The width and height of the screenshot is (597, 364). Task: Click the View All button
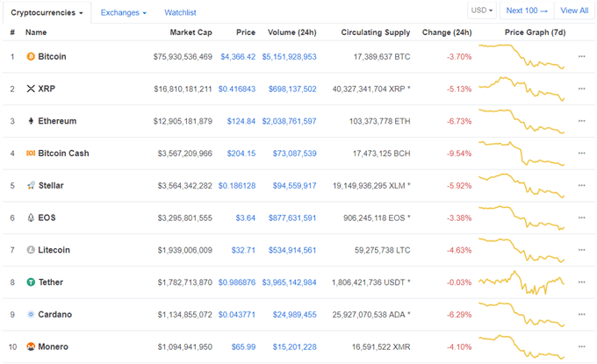(574, 11)
